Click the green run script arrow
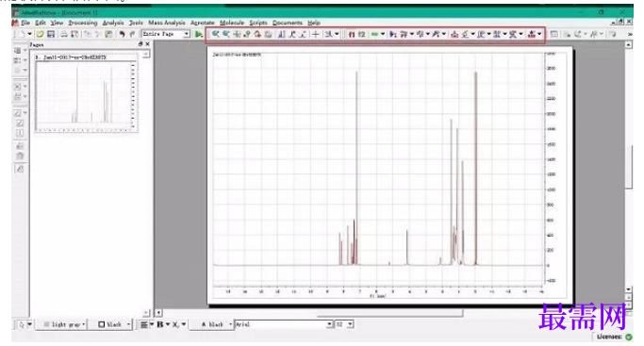The width and height of the screenshot is (644, 346). tap(198, 34)
